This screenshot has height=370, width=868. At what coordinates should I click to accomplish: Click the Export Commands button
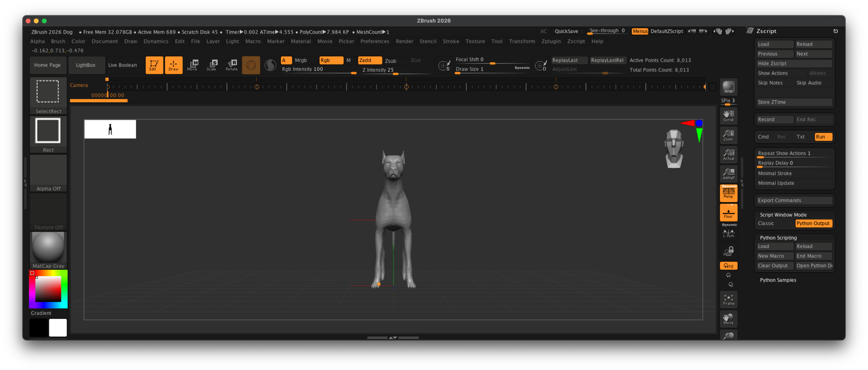794,200
